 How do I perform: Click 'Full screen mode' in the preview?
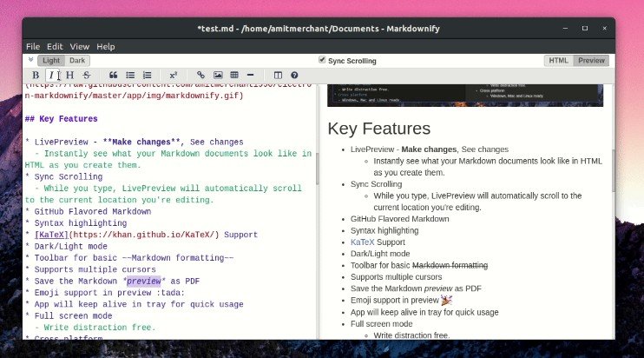click(x=381, y=324)
